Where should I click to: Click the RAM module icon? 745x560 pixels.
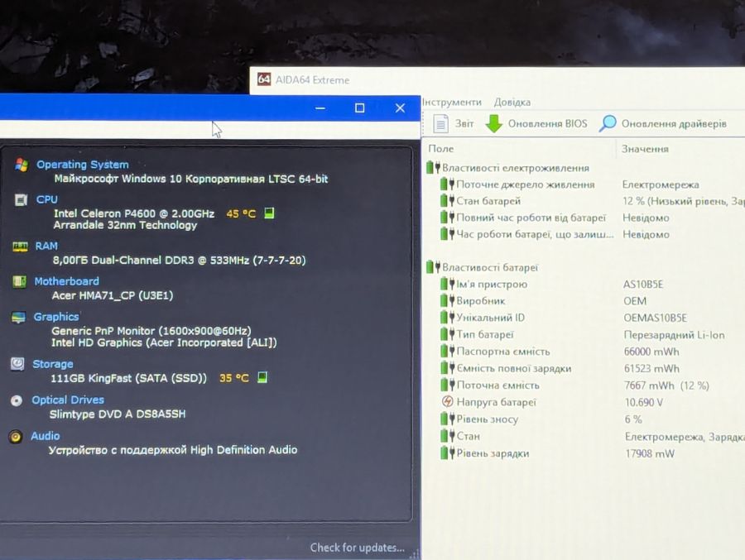(x=20, y=246)
